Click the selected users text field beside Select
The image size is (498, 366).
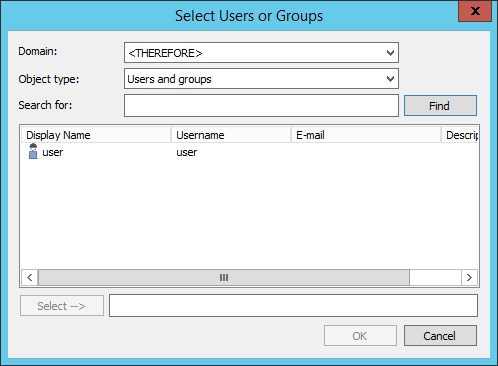click(x=293, y=305)
